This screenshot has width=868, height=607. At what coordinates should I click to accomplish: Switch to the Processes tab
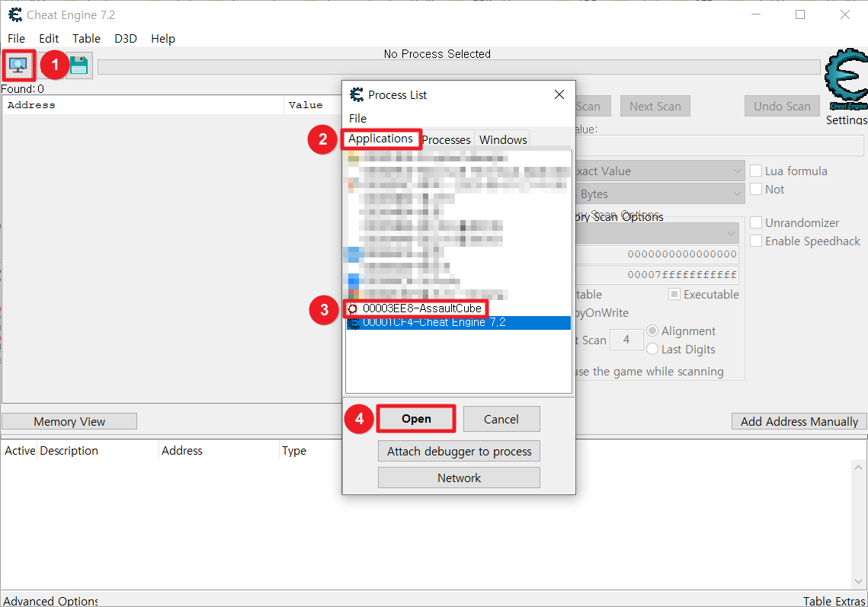[446, 139]
